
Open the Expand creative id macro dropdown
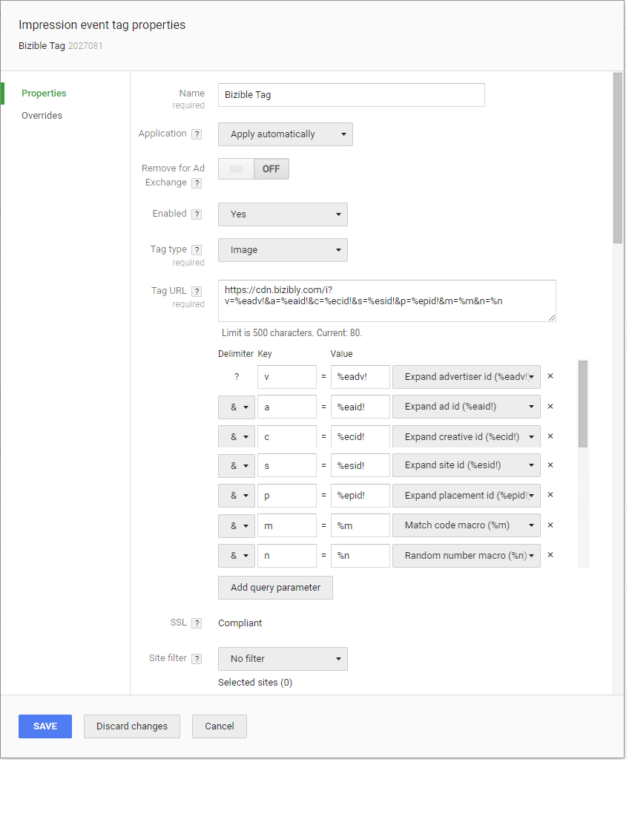(466, 436)
